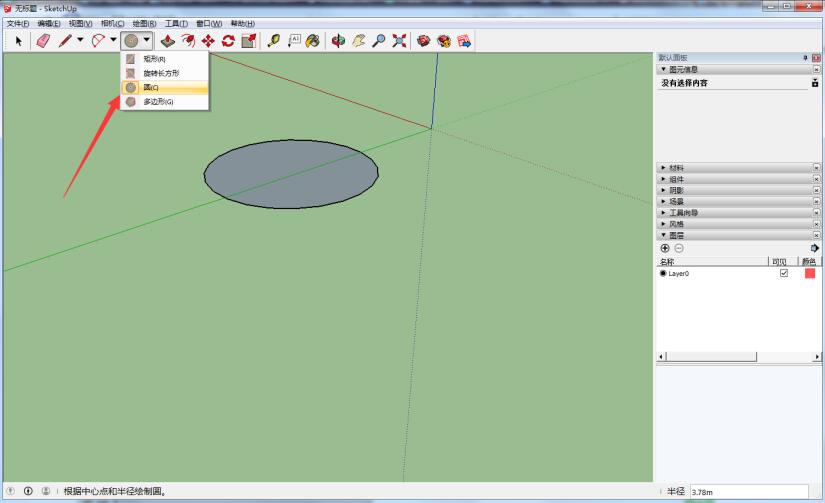The image size is (825, 503).
Task: Activate the Paint Bucket tool
Action: (313, 41)
